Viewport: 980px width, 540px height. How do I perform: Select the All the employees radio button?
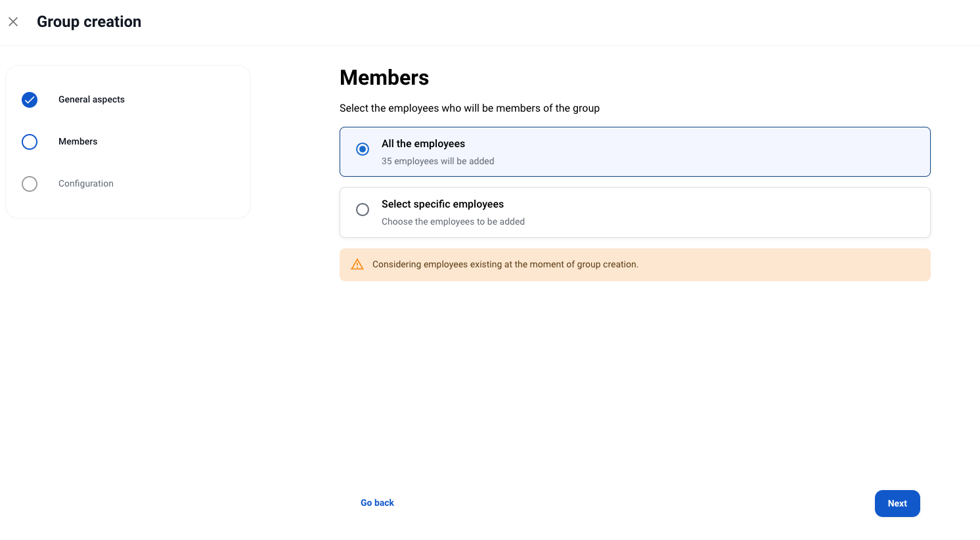(363, 149)
